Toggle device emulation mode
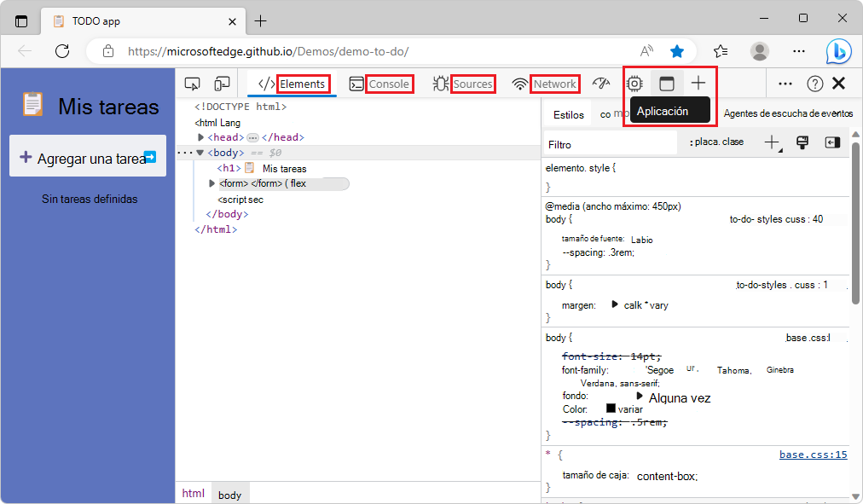 222,84
